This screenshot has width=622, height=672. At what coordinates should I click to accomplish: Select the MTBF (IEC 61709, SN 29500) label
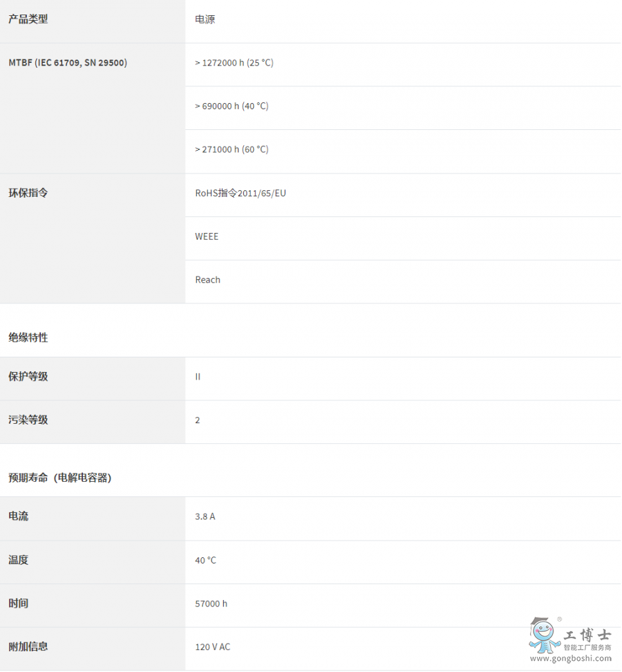[68, 63]
